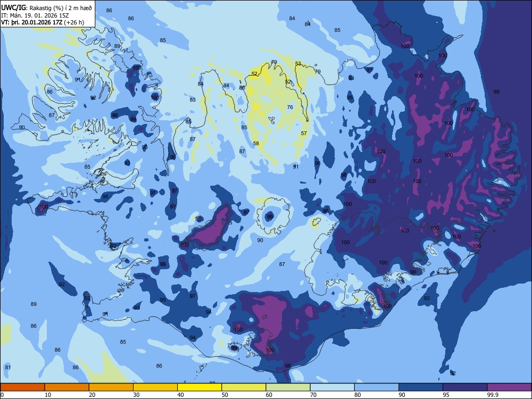Click the 'VT: þri. 20.01.2026 17Z (+26 h)' line
The width and height of the screenshot is (532, 399).
[x=43, y=22]
